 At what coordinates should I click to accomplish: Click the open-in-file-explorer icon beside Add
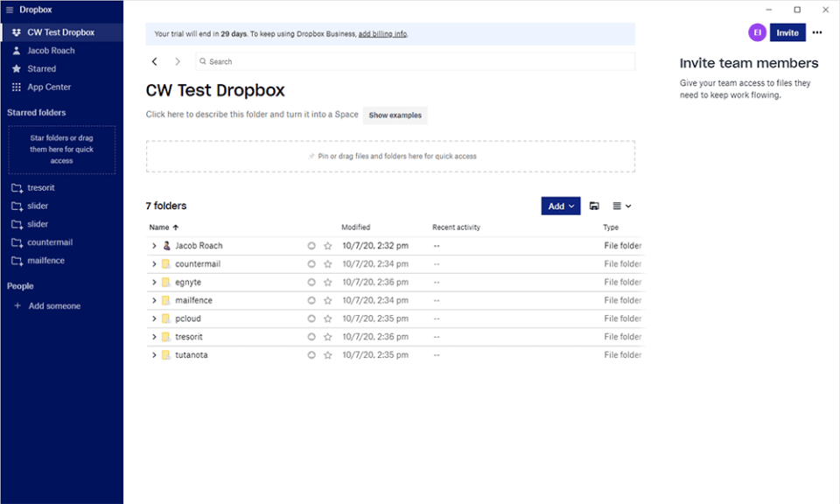594,206
